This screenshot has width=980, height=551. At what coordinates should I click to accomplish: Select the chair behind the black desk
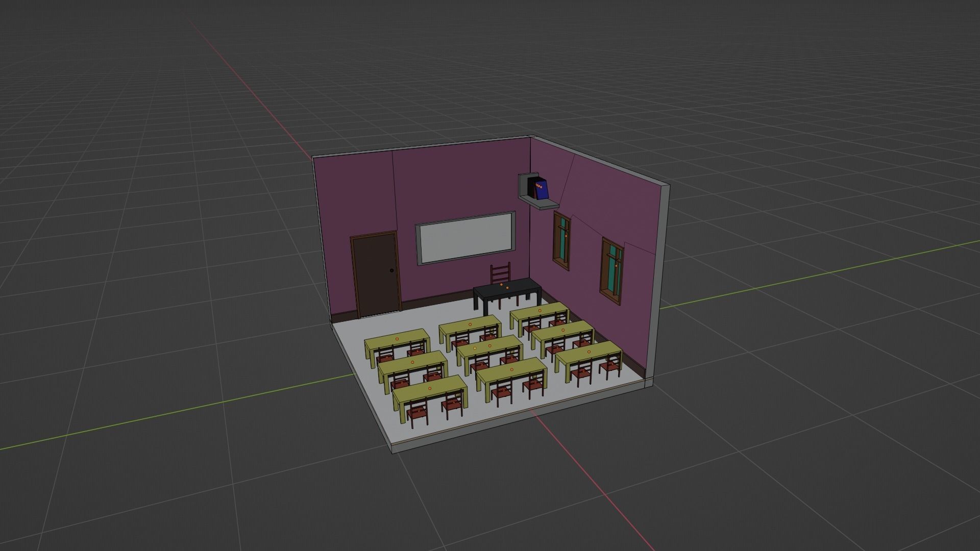coord(500,274)
